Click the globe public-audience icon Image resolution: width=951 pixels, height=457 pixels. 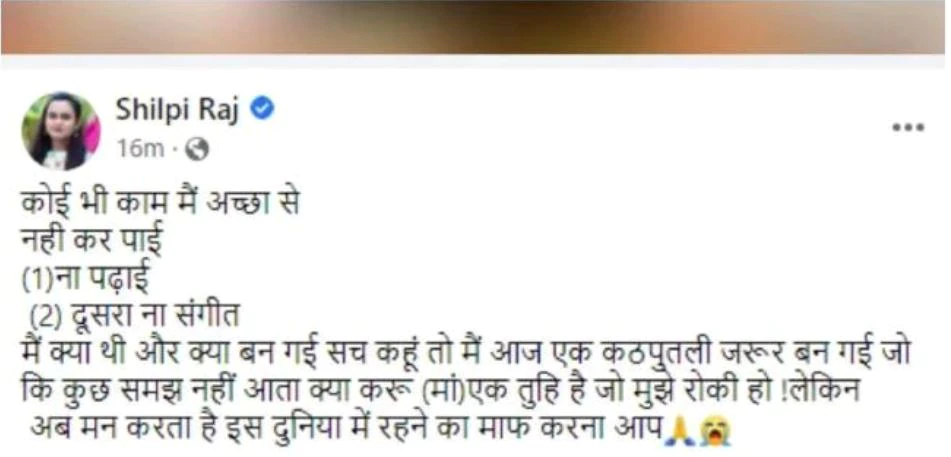tap(197, 149)
